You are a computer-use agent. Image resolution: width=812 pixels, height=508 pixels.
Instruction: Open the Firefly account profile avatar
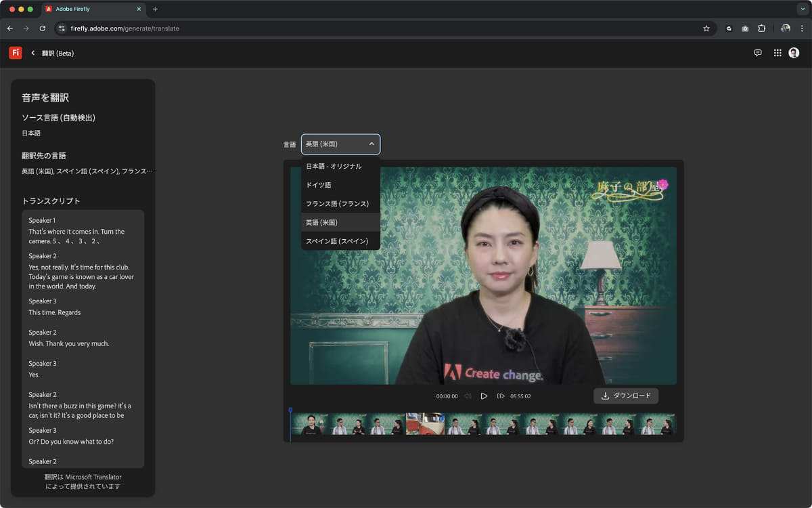[794, 53]
